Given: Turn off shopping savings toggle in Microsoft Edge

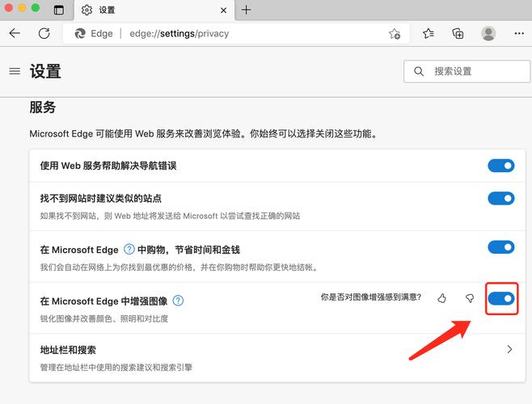Looking at the screenshot, I should click(500, 247).
